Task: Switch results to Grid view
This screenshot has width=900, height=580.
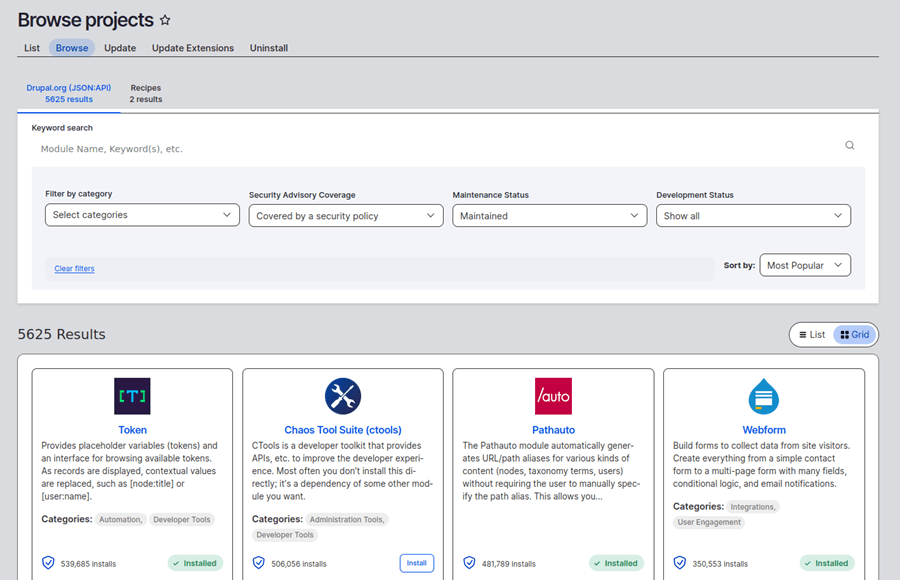Action: [x=855, y=335]
